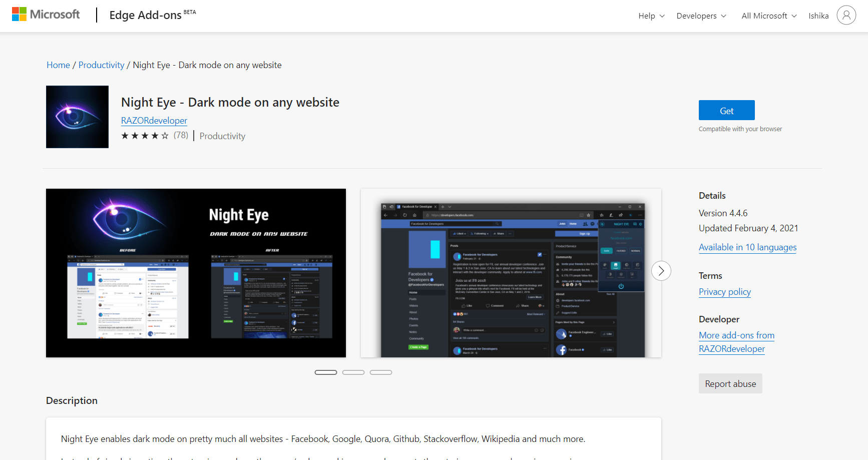The width and height of the screenshot is (868, 460).
Task: Open the Help dropdown menu
Action: tap(651, 16)
